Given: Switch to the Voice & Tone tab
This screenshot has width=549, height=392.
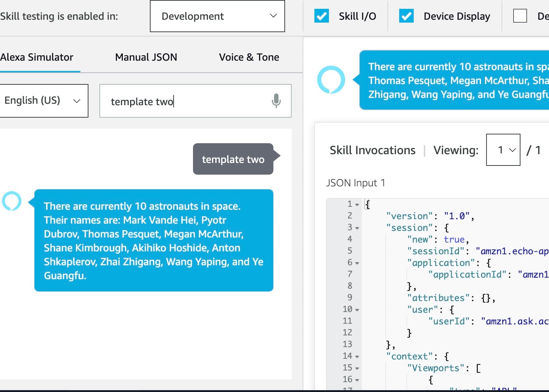Looking at the screenshot, I should click(x=249, y=57).
